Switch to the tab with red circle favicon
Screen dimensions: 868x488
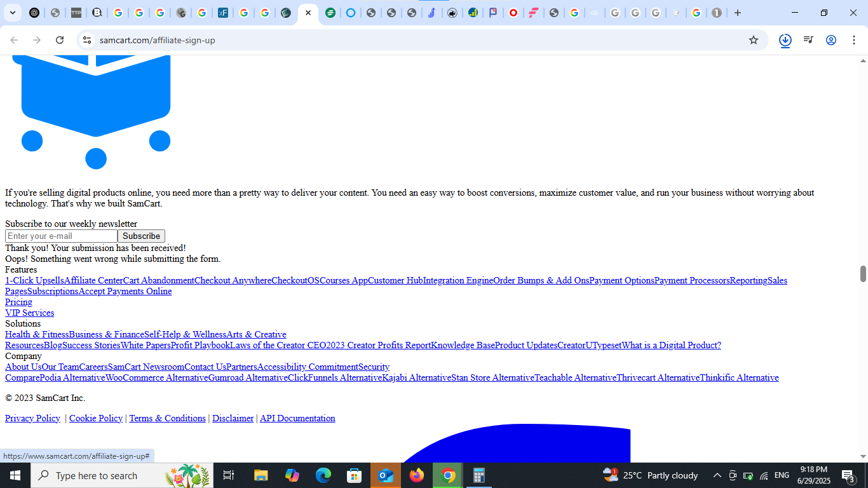[513, 13]
